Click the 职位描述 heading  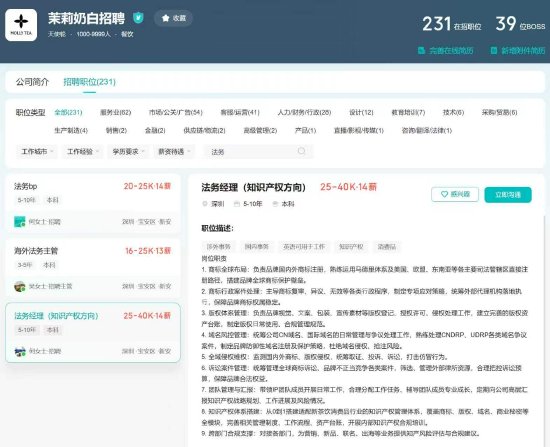point(217,228)
